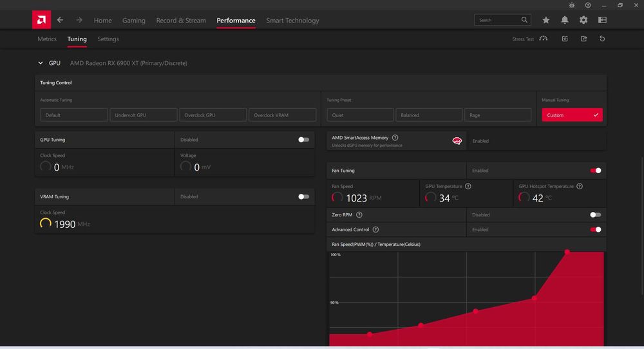The height and width of the screenshot is (349, 644).
Task: Click the Stress Test label
Action: (523, 39)
